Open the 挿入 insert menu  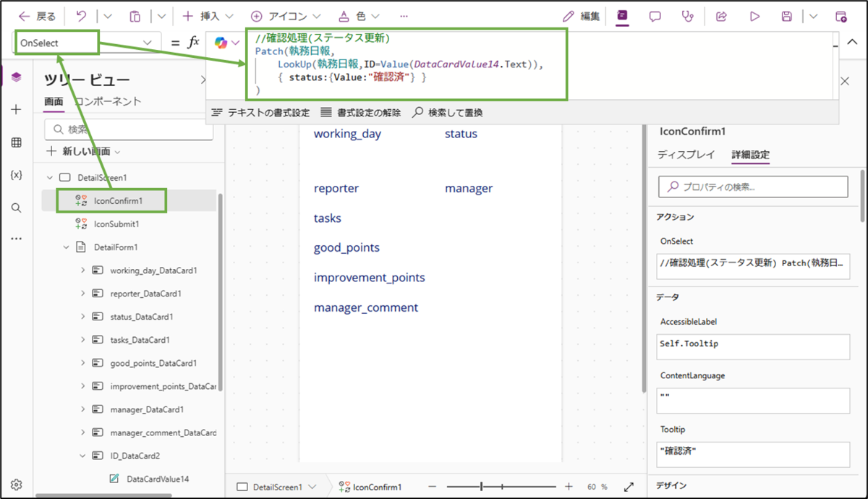pyautogui.click(x=208, y=16)
